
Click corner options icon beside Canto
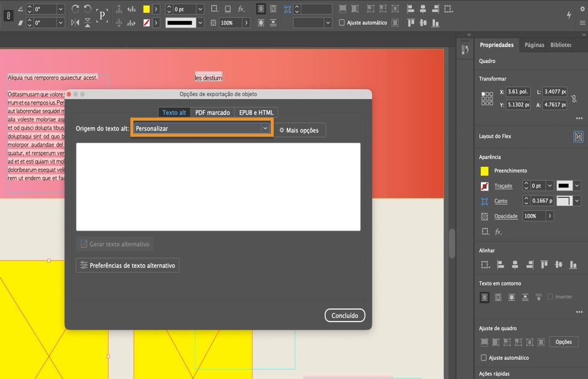485,202
